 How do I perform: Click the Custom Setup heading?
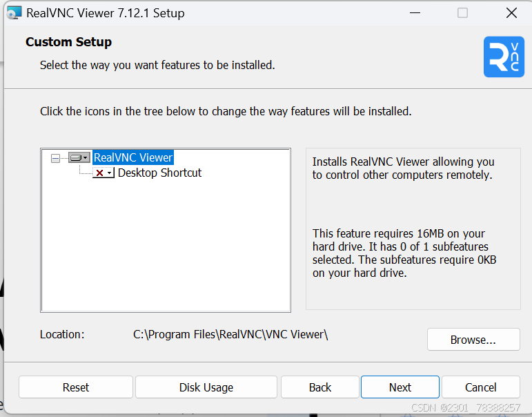coord(68,42)
